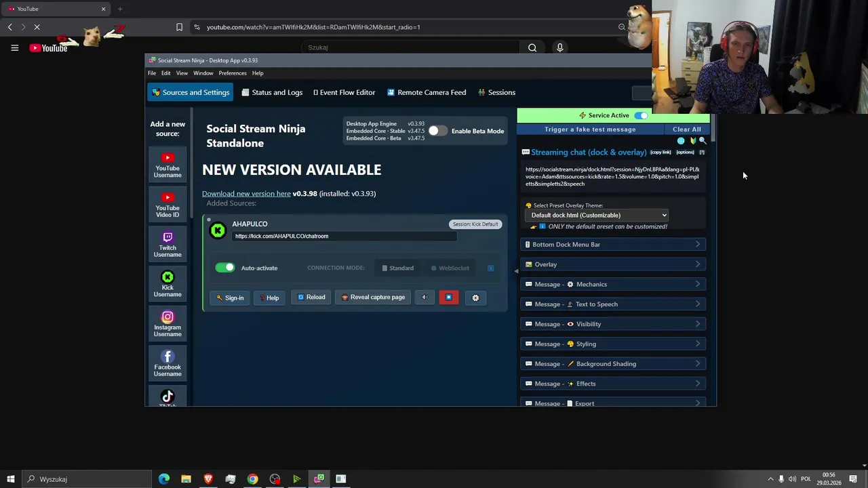Open Select Preset Overlay Theme dropdown
868x488 pixels.
point(597,216)
